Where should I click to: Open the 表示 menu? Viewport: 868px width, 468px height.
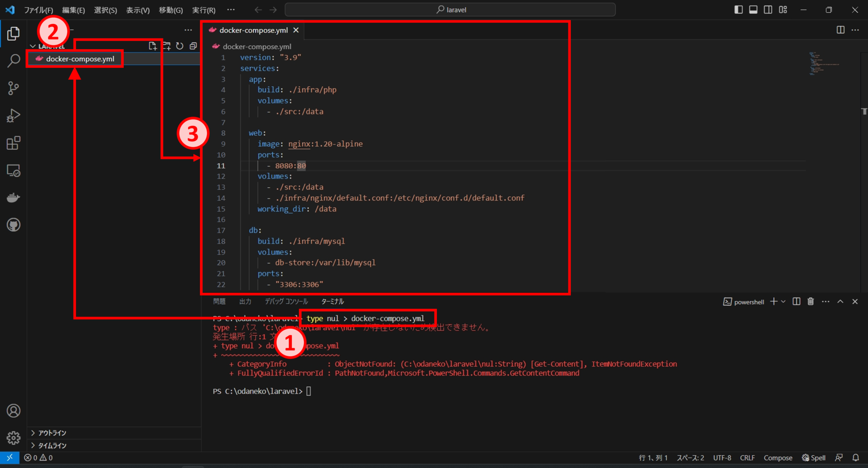tap(137, 10)
